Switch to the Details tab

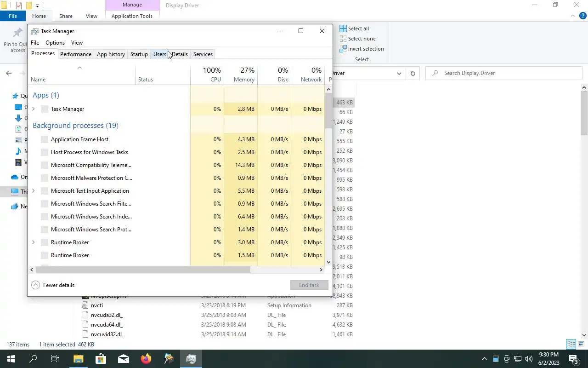(x=180, y=54)
